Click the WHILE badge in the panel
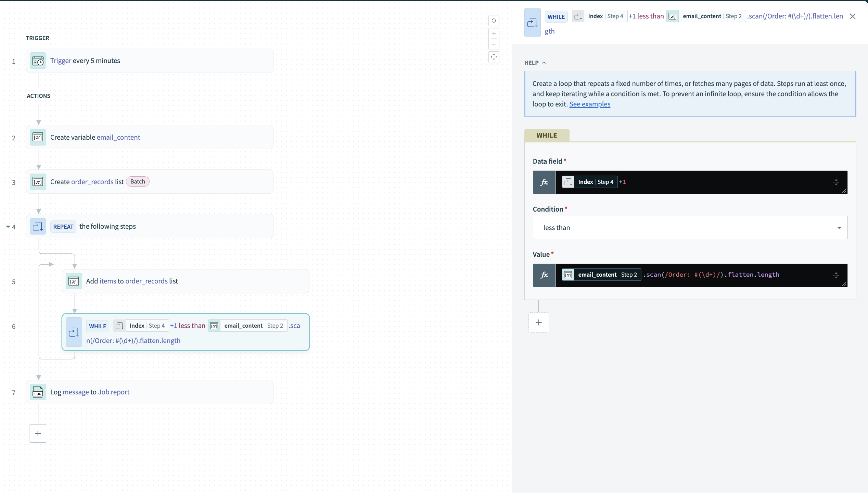 point(546,135)
